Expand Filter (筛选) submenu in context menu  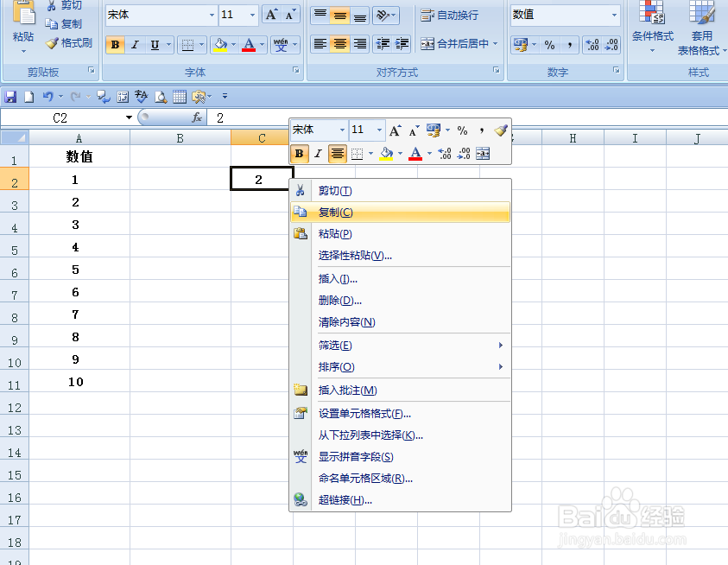400,346
